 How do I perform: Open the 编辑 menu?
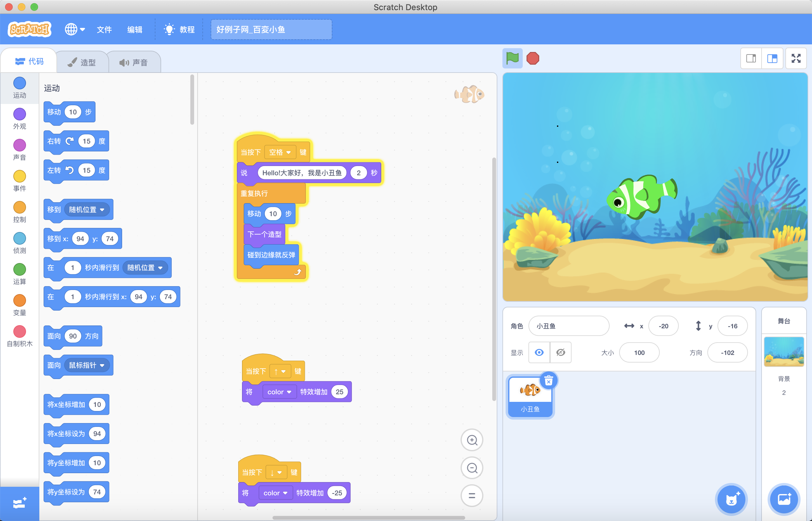[134, 29]
